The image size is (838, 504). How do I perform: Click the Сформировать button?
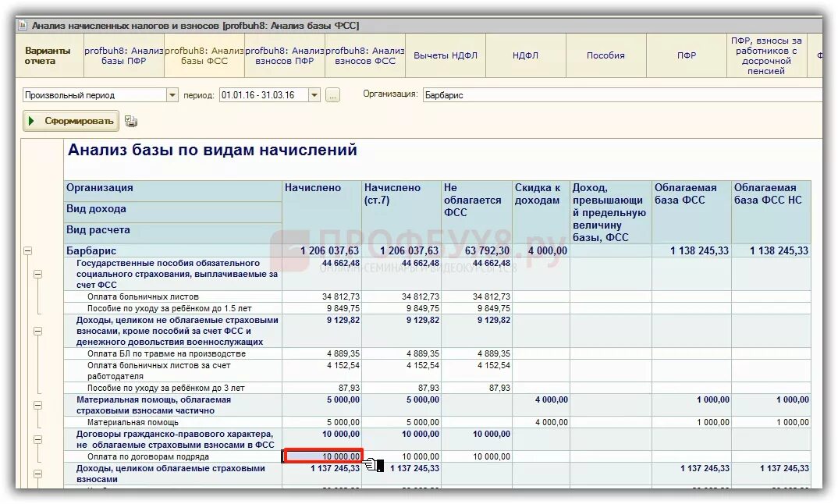[x=71, y=121]
